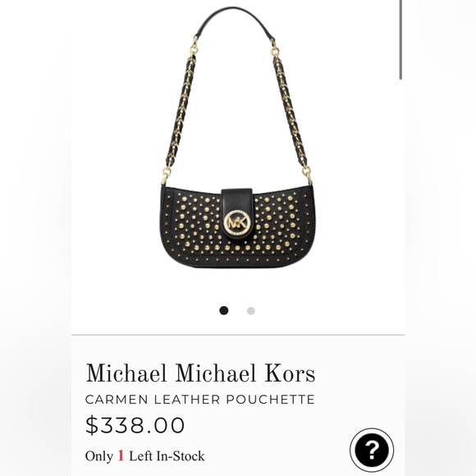This screenshot has height=476, width=476.
Task: Click the vertical scrollbar thumb at right
Action: pyautogui.click(x=400, y=39)
